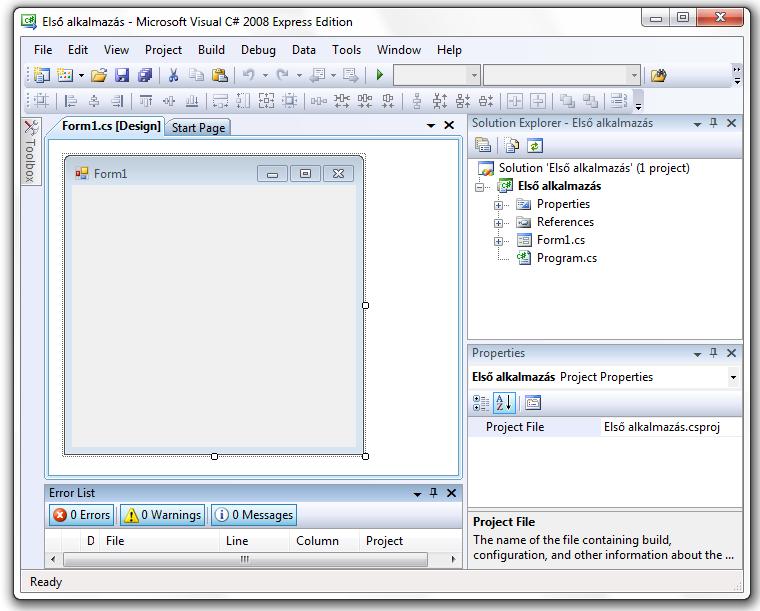Screen dimensions: 760x611
Task: Click the Paste clipboard icon
Action: coord(220,75)
